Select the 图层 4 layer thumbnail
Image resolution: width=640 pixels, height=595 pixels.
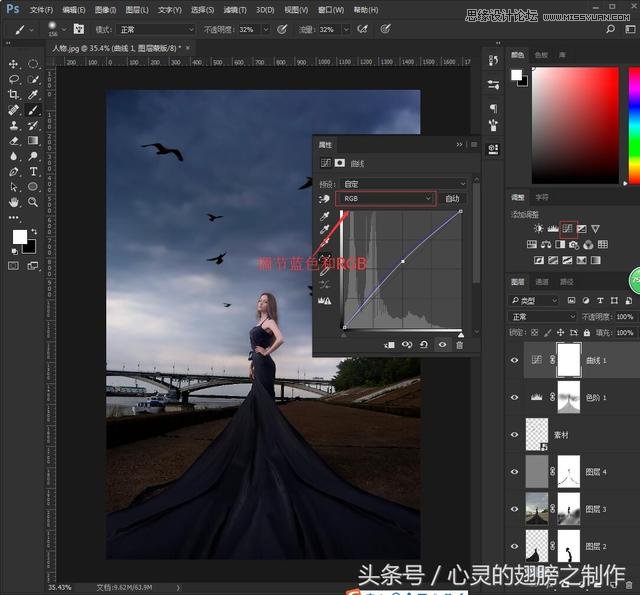536,470
